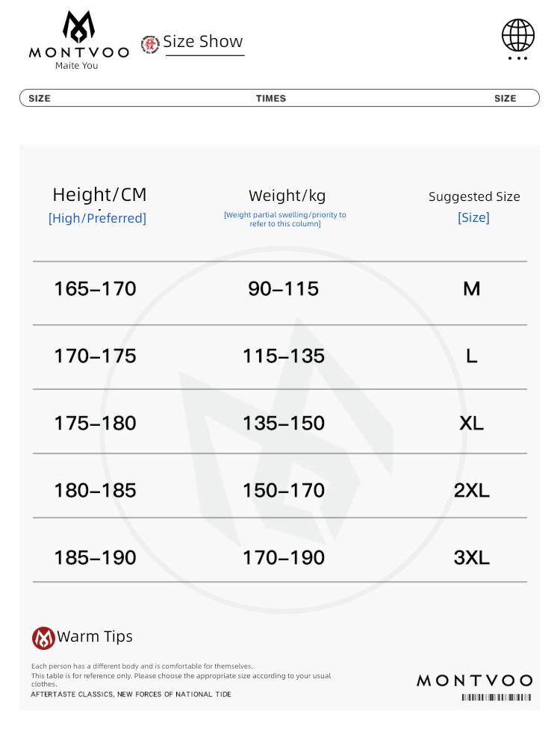Image resolution: width=560 pixels, height=747 pixels.
Task: Click the blue [Size] link under Suggested Size
Action: click(473, 217)
